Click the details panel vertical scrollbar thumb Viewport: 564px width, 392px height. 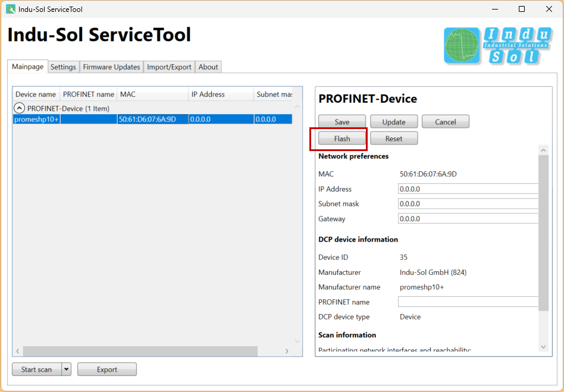pos(544,233)
